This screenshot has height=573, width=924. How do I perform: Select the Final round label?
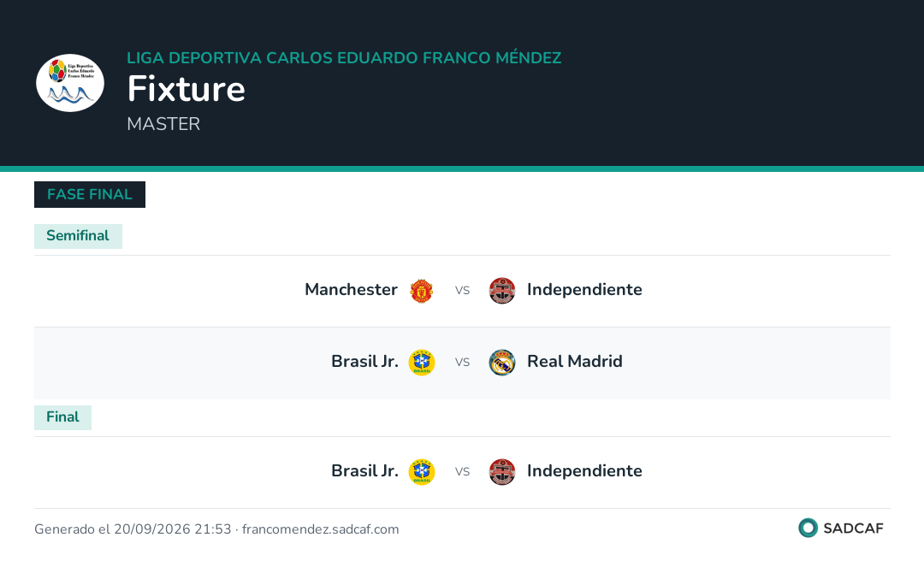62,417
